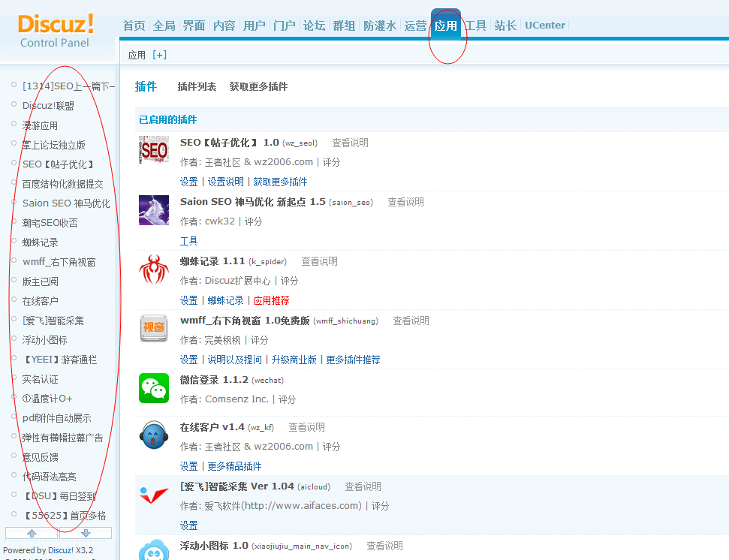Screen dimensions: 729x560
Task: Select the 应用 top menu tab
Action: (x=446, y=26)
